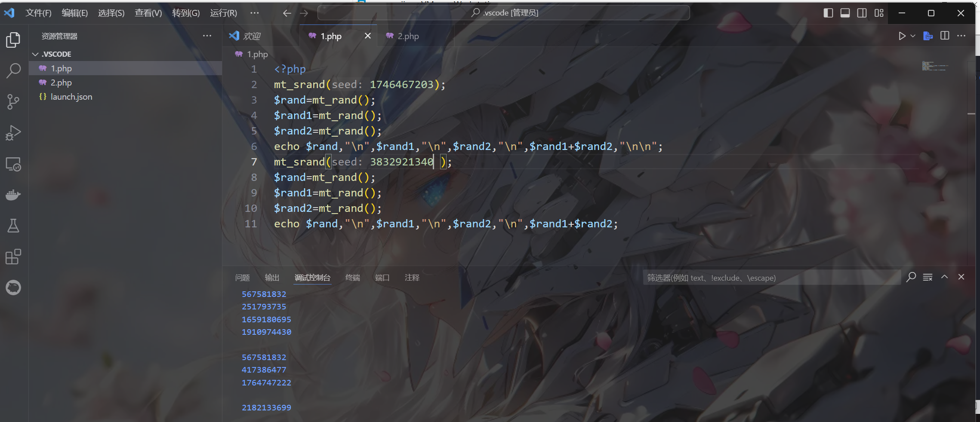Clear the debug console output
Viewport: 980px width, 422px height.
928,277
